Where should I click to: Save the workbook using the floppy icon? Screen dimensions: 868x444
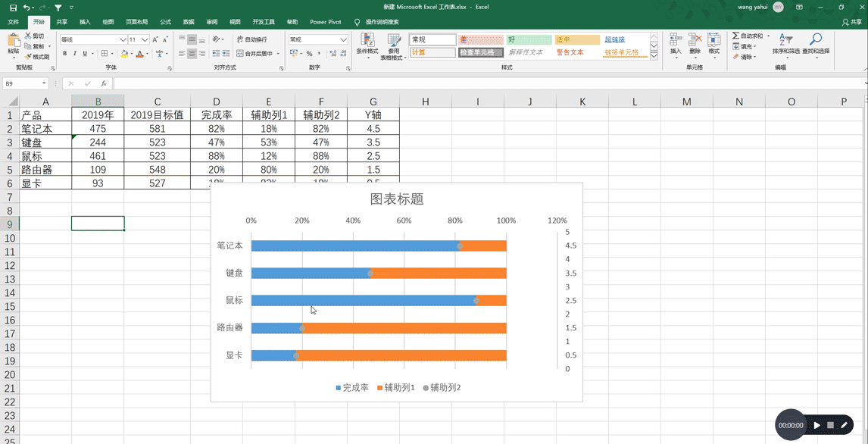(x=13, y=8)
